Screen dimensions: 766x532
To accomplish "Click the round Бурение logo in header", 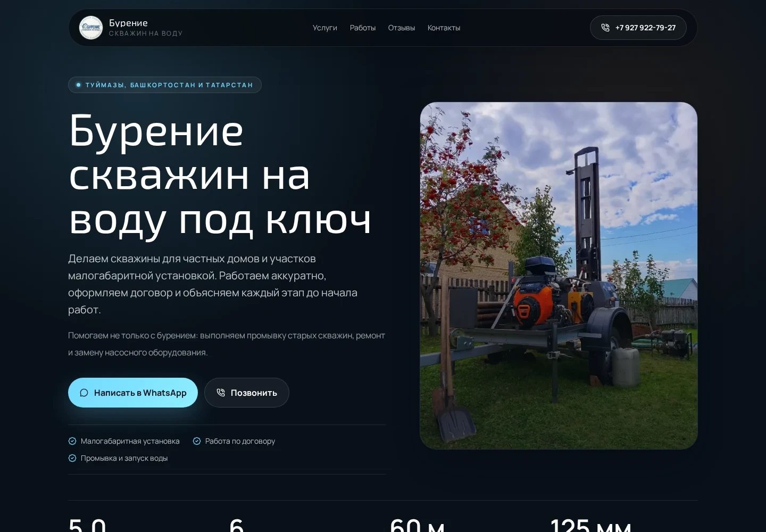I will point(91,28).
